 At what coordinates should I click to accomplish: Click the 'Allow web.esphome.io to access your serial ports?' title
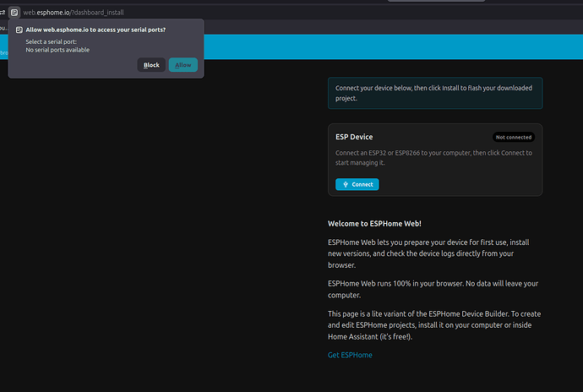click(95, 30)
